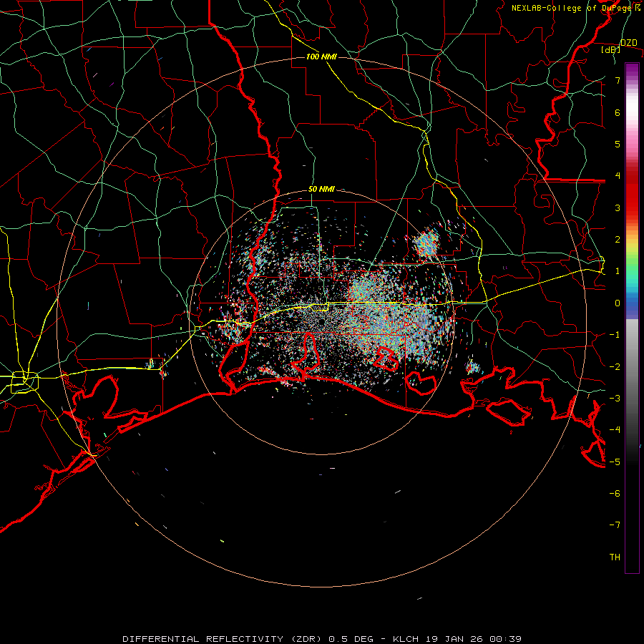Screen dimensions: 644x644
Task: Click the 6 value on the color scale
Action: pyautogui.click(x=618, y=112)
